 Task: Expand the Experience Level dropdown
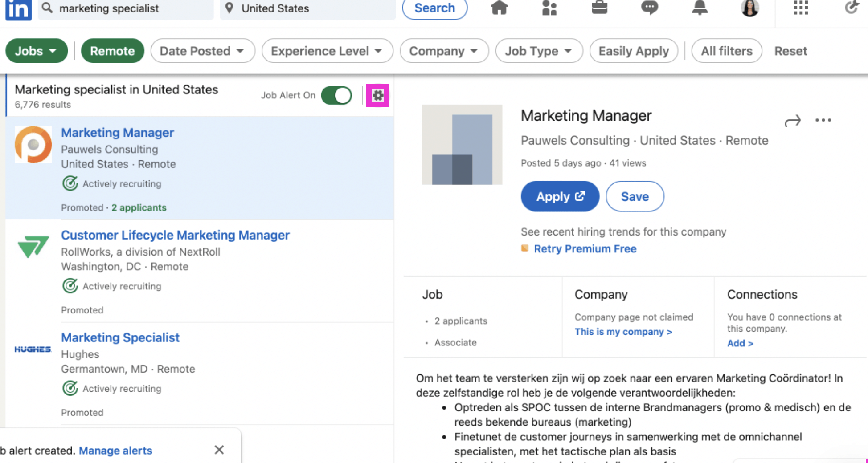click(x=328, y=51)
